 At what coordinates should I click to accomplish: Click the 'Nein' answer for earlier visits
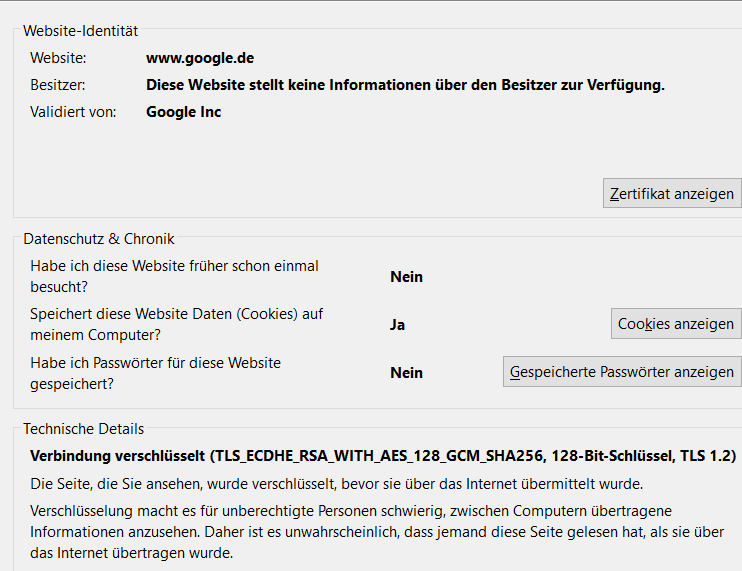(x=406, y=277)
